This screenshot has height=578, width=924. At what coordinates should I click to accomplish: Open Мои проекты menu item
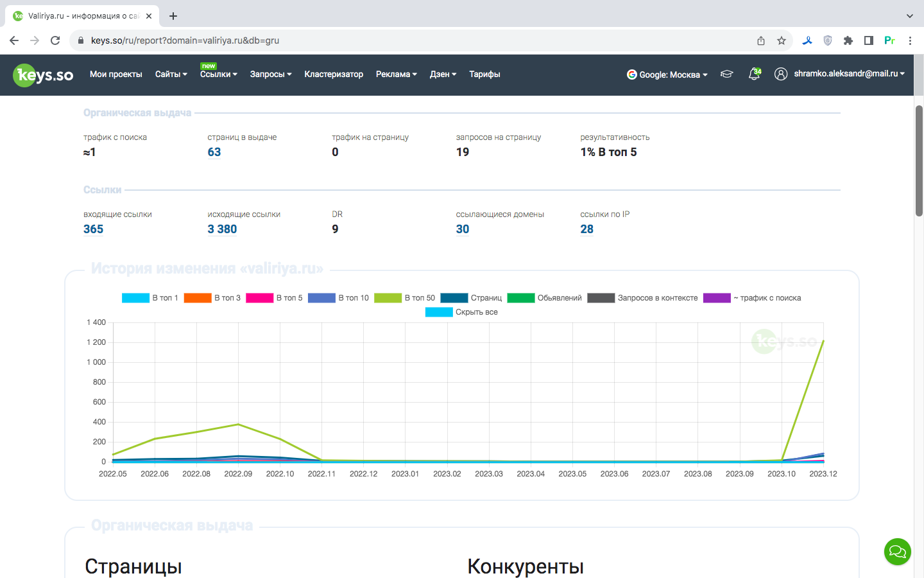coord(116,74)
